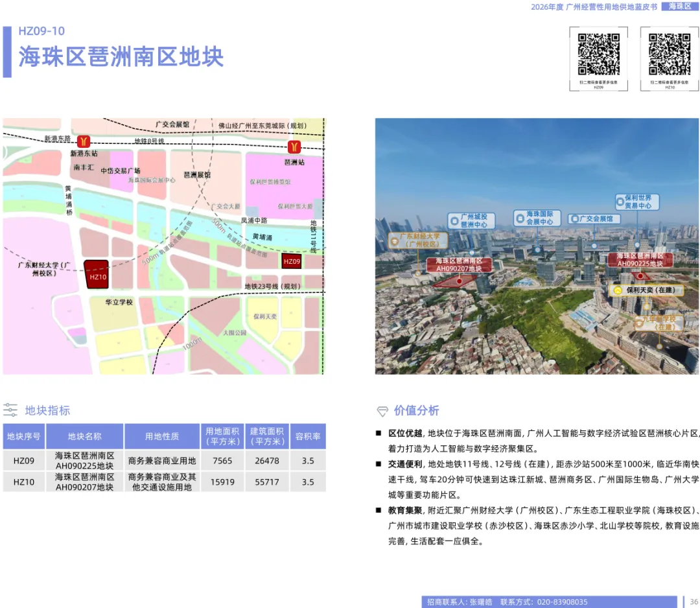Click the title 海珠区琶洲南区地块

(x=121, y=56)
